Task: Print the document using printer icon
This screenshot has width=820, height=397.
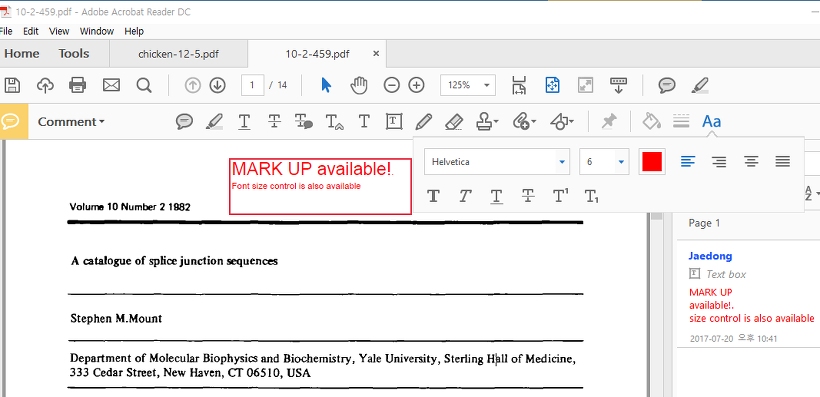Action: [x=77, y=85]
